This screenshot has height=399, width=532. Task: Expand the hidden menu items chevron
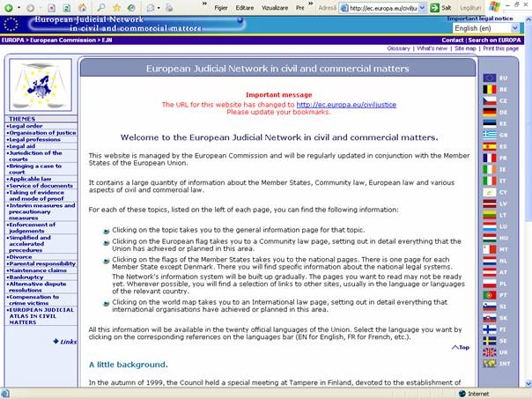click(310, 4)
